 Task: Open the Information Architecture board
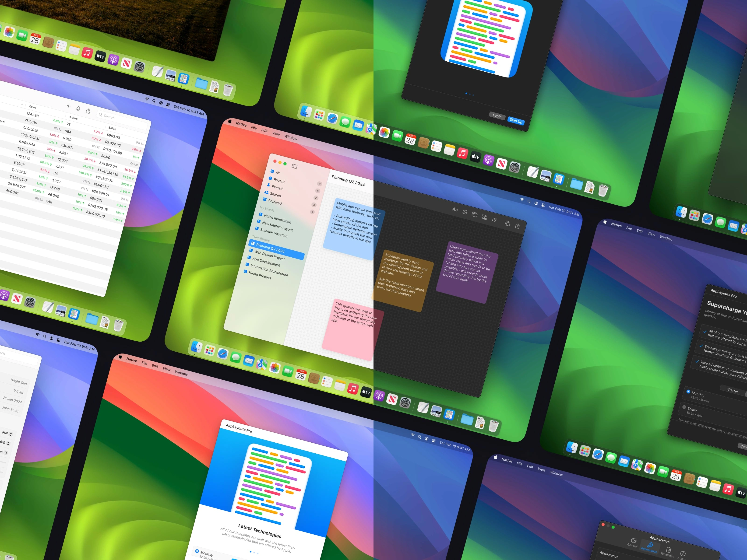coord(269,270)
